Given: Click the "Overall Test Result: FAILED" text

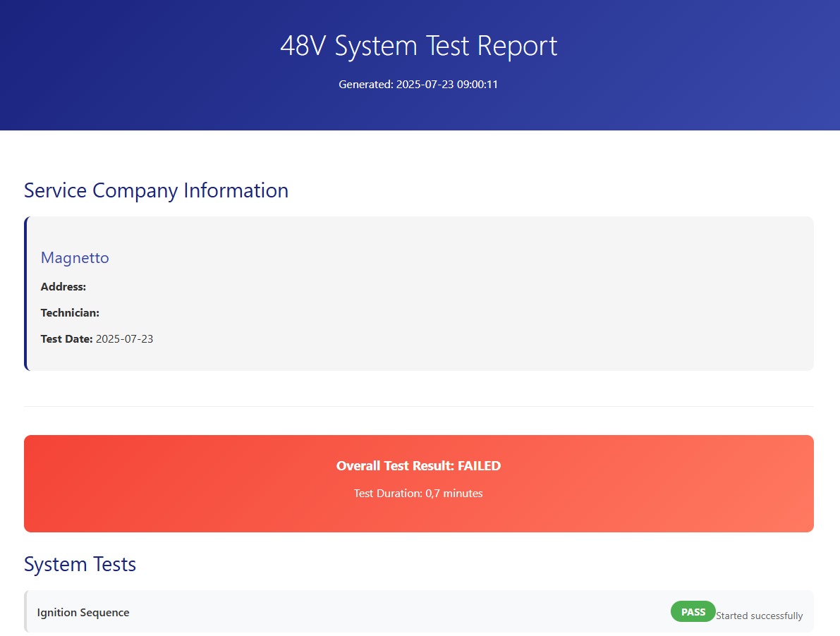Looking at the screenshot, I should pos(418,465).
